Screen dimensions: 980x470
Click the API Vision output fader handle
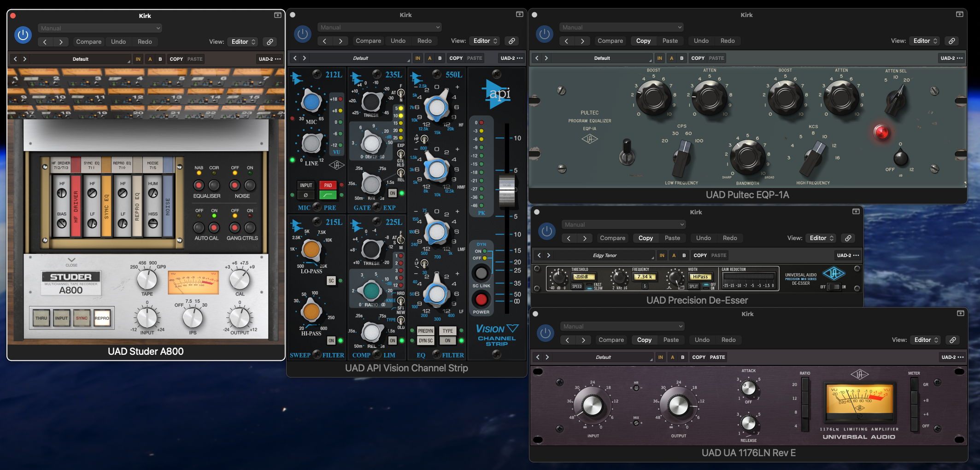[507, 190]
